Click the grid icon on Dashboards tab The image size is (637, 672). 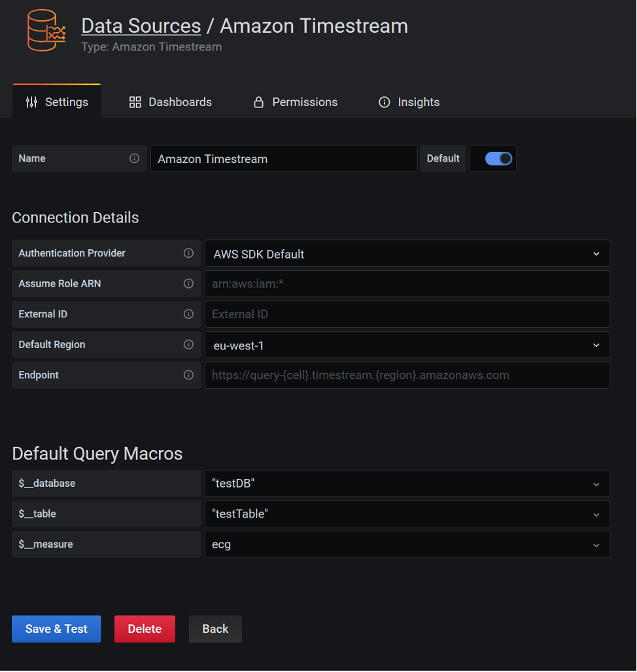(x=135, y=102)
